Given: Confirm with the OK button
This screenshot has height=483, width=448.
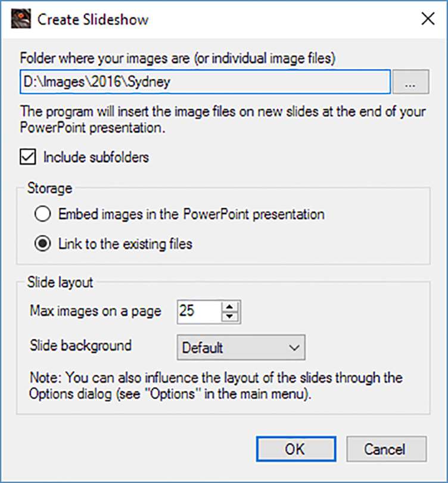Looking at the screenshot, I should point(295,449).
